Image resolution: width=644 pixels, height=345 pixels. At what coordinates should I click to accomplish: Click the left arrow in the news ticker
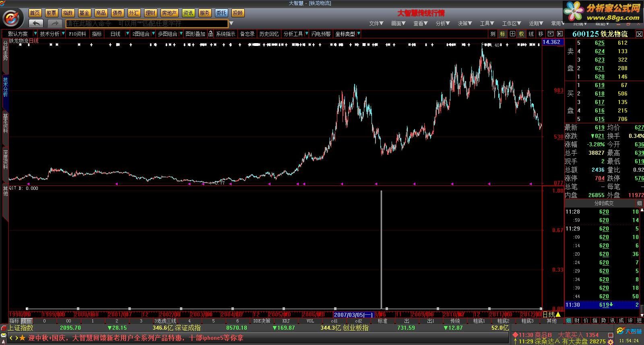(x=11, y=338)
